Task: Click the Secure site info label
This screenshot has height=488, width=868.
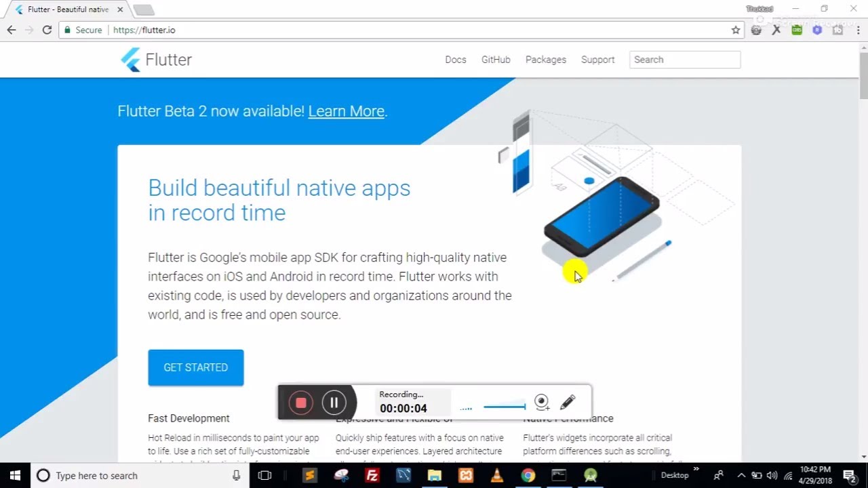Action: [x=83, y=30]
